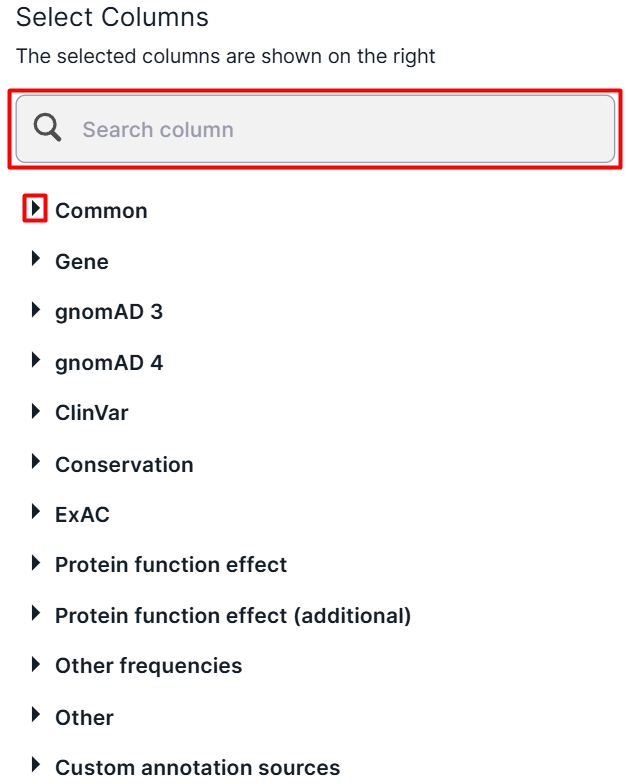
Task: Expand Custom annotation sources arrow
Action: [36, 764]
